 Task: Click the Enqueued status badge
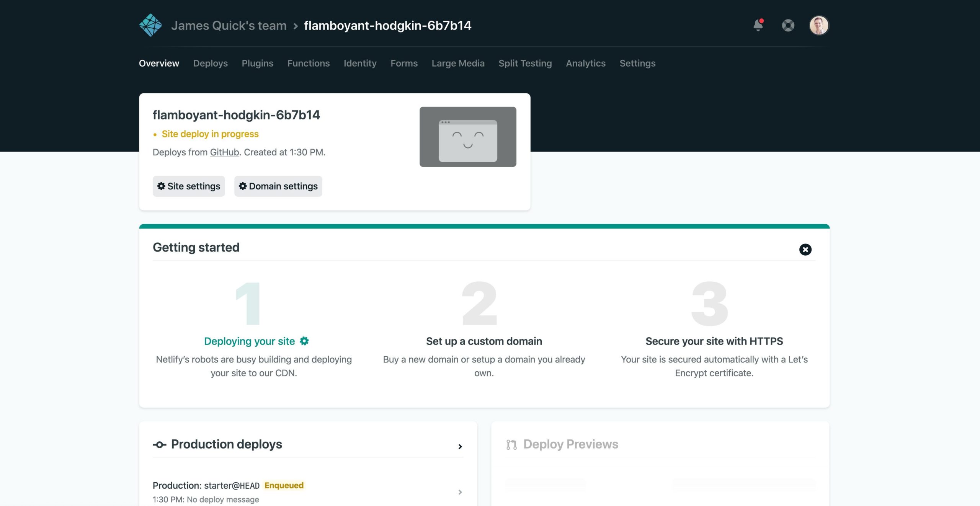tap(284, 485)
